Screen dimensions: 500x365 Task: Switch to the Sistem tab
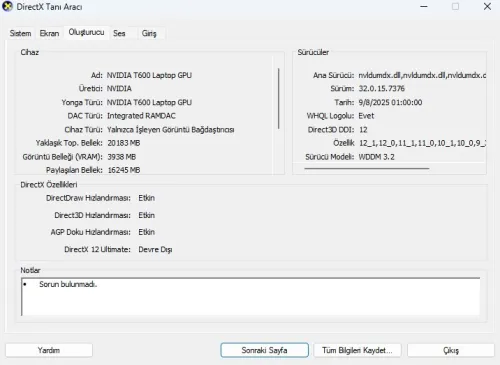pos(20,33)
